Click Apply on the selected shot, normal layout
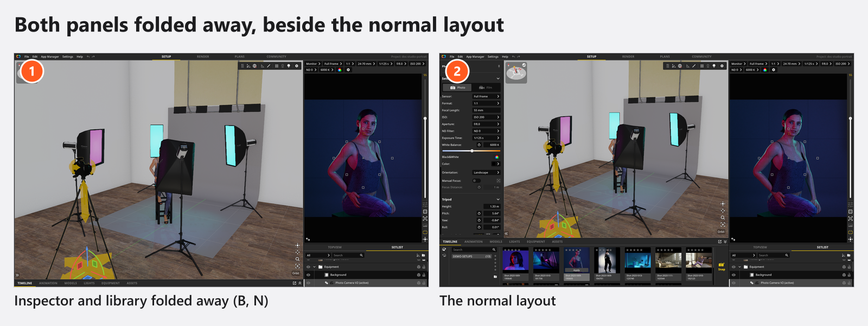Image resolution: width=868 pixels, height=326 pixels. [x=577, y=270]
